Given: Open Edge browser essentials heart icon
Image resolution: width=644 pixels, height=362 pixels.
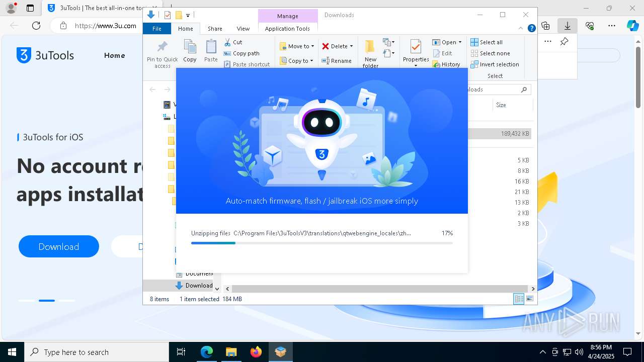Looking at the screenshot, I should [590, 26].
